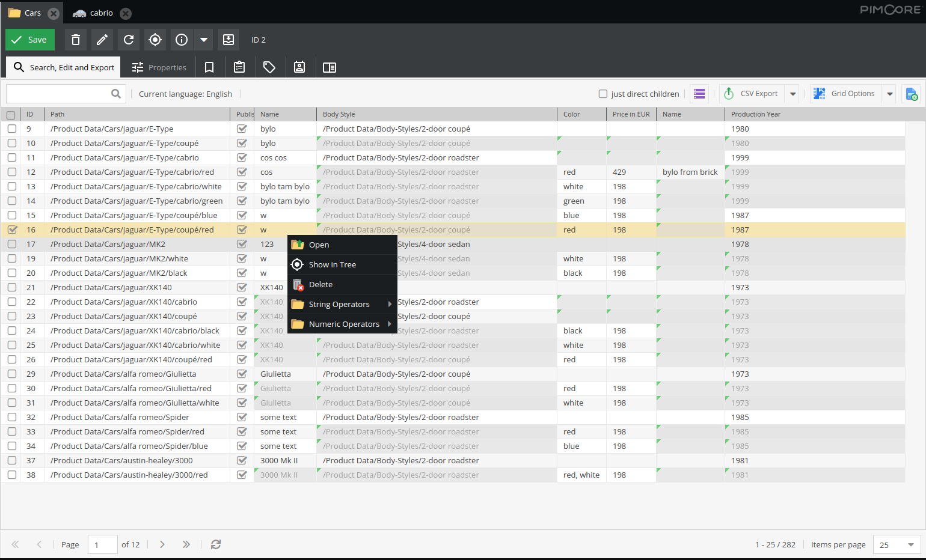The width and height of the screenshot is (926, 560).
Task: Select the checkbox for row ID 12
Action: tap(12, 172)
